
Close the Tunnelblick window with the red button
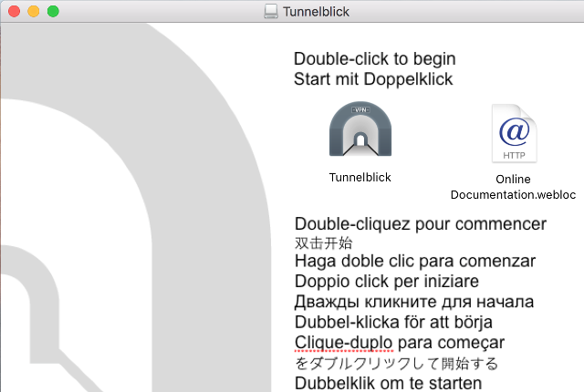click(15, 12)
